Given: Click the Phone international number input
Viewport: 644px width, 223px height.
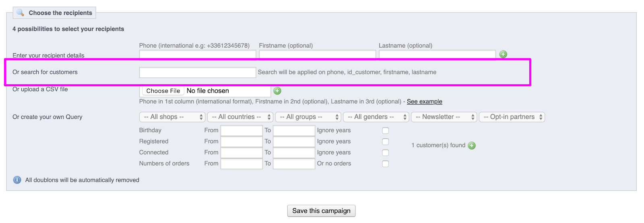Looking at the screenshot, I should 197,54.
